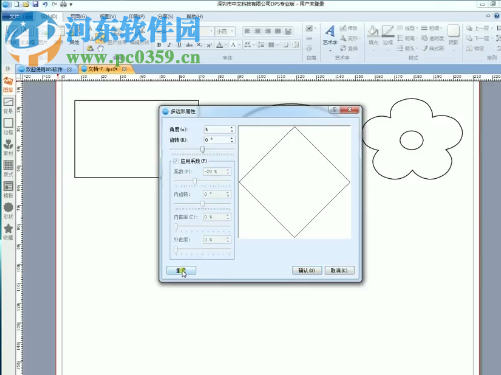Click the undo icon in quick access bar
Image resolution: width=501 pixels, height=375 pixels.
coord(45,4)
